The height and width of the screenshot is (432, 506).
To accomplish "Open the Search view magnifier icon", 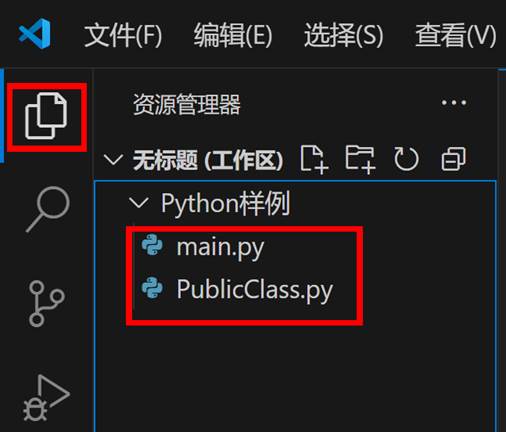I will (48, 209).
